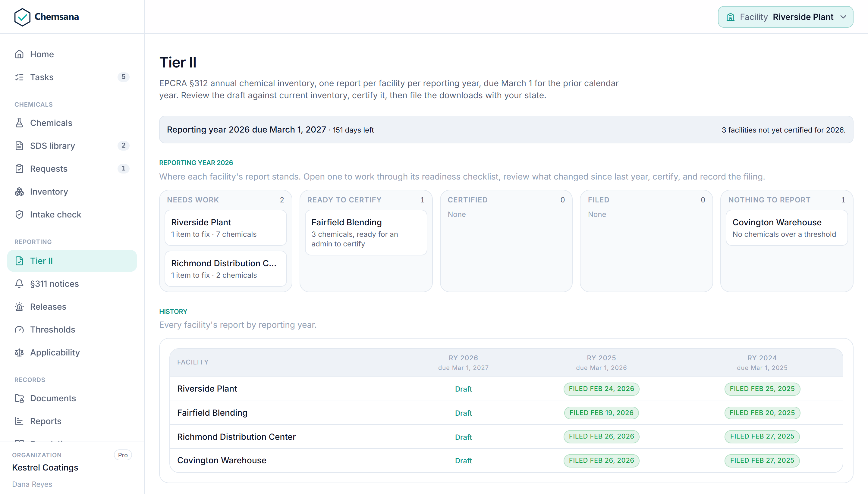
Task: Click the §311 notices bell icon
Action: 19,284
